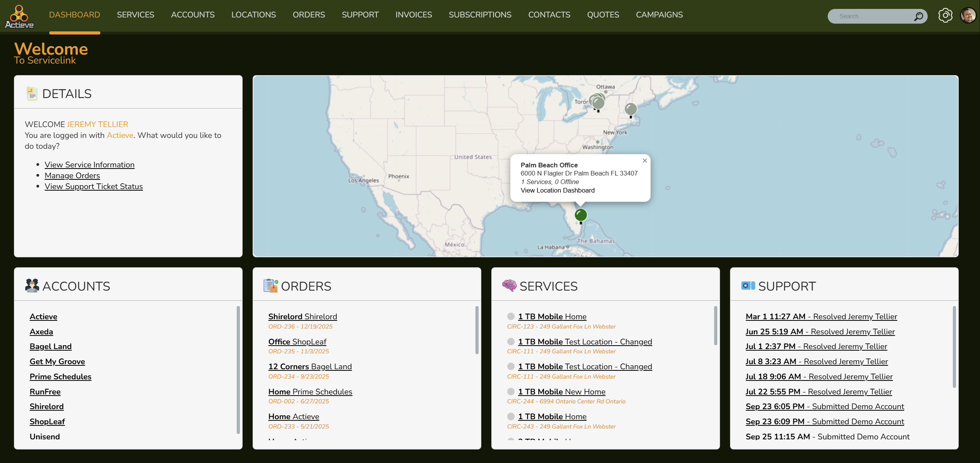Click the Accounts panel scrollbar

[238, 370]
